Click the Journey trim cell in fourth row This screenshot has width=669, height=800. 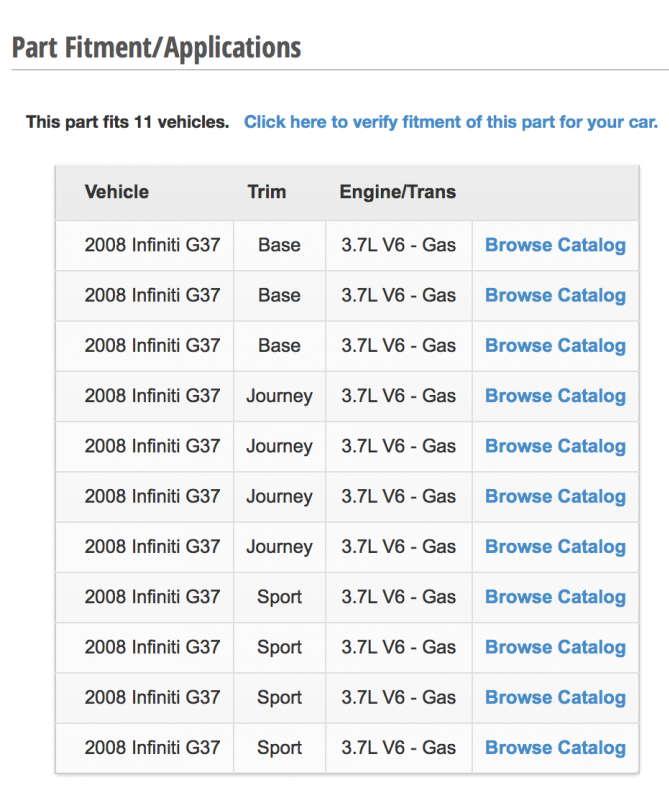280,396
